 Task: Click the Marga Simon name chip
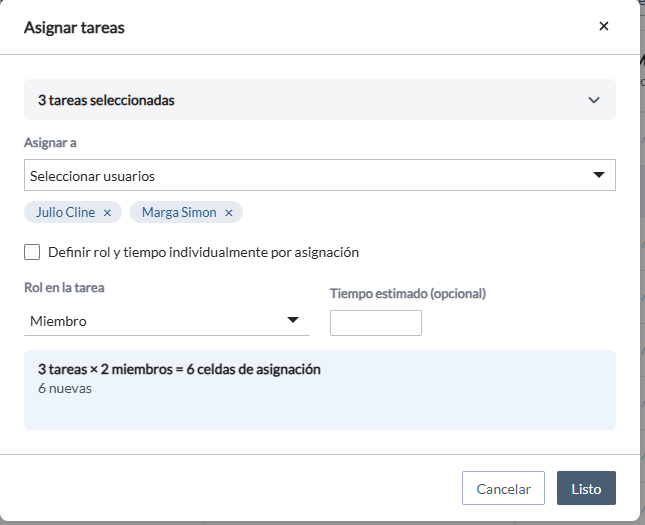tap(179, 212)
